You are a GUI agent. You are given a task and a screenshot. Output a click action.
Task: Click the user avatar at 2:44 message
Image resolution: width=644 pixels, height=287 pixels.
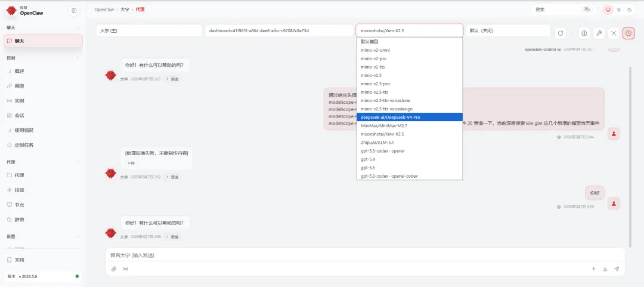click(x=614, y=134)
